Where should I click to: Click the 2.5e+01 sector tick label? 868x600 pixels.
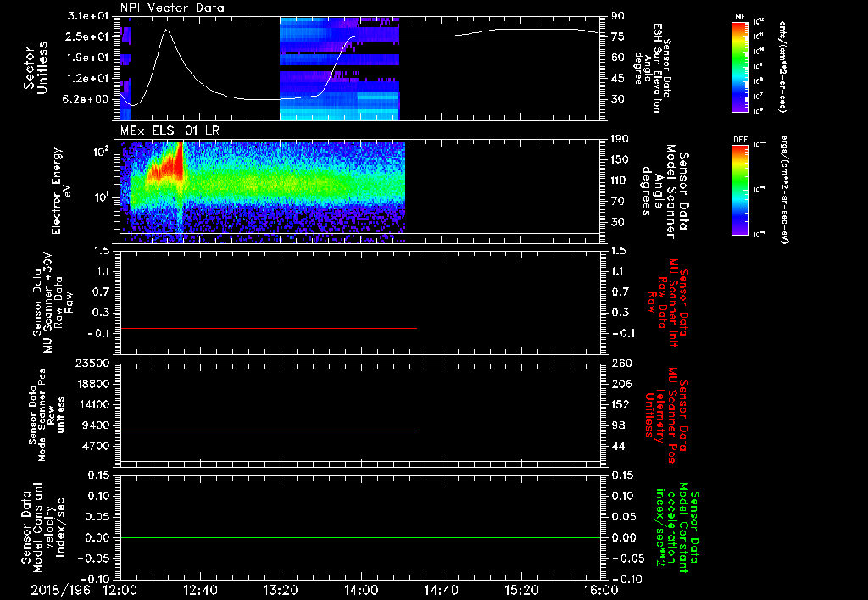[87, 36]
